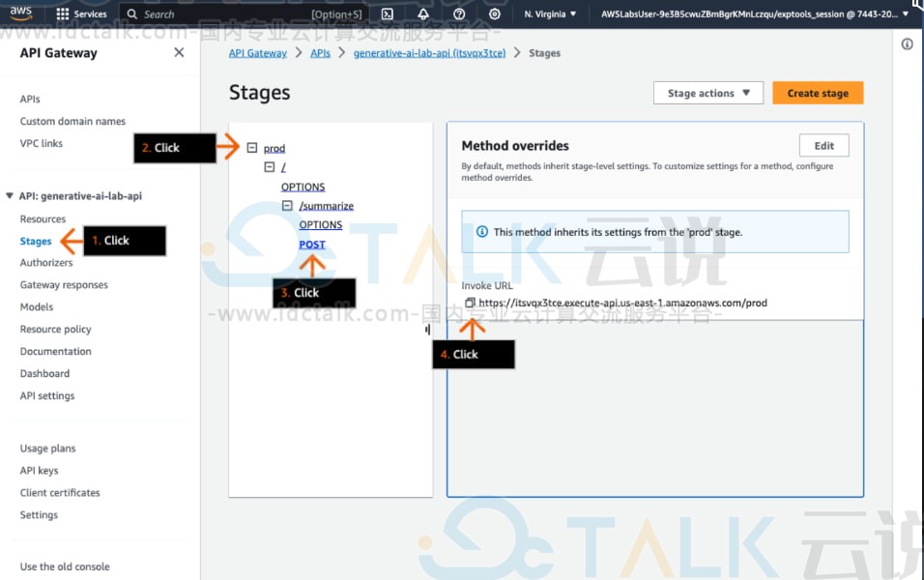The image size is (924, 580).
Task: Open the AWS home logo
Action: pyautogui.click(x=20, y=13)
